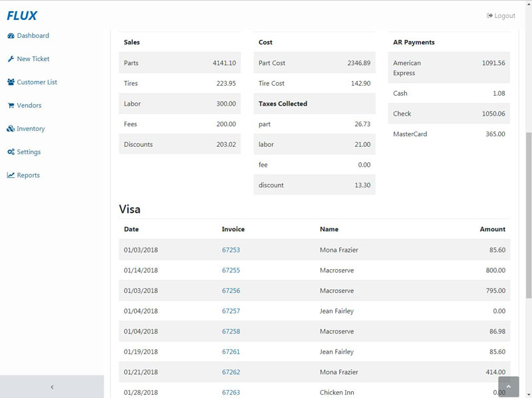
Task: Click the New Ticket wrench icon
Action: (11, 59)
